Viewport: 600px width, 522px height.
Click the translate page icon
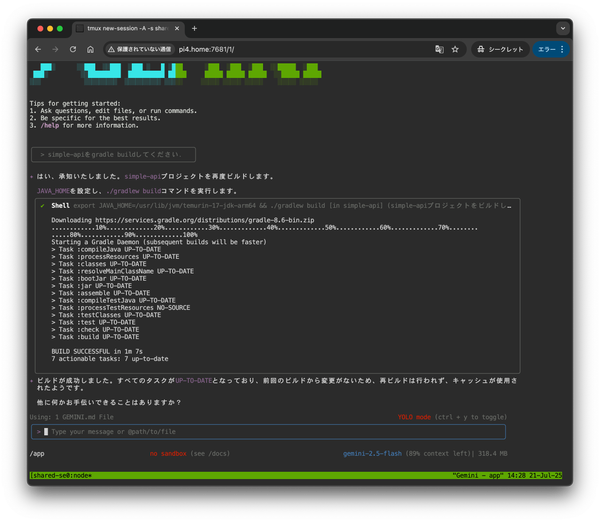pos(438,48)
